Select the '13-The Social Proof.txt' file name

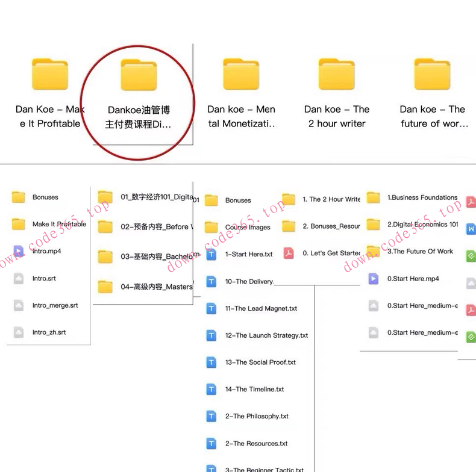(260, 362)
